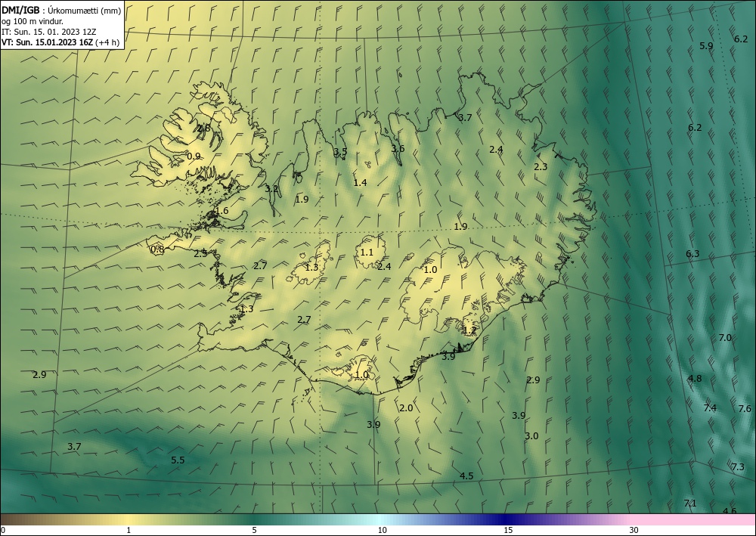Viewport: 756px width, 536px height.
Task: Click the 7.4 value on the map
Action: pos(710,407)
